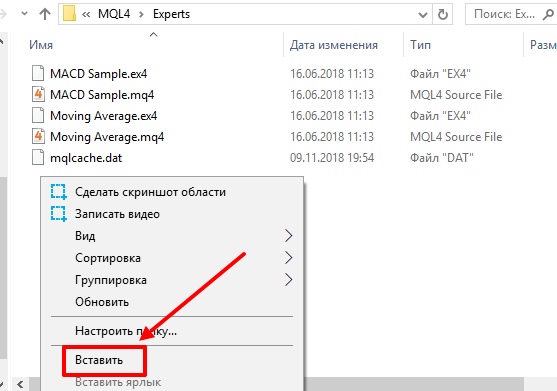This screenshot has width=557, height=391.
Task: Click the Поиск search input field
Action: coord(504,14)
